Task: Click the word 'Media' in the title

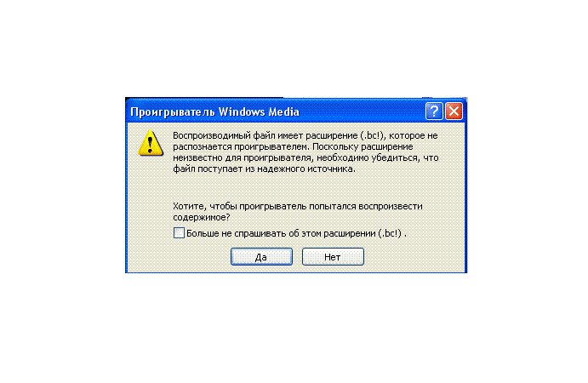Action: click(x=283, y=111)
